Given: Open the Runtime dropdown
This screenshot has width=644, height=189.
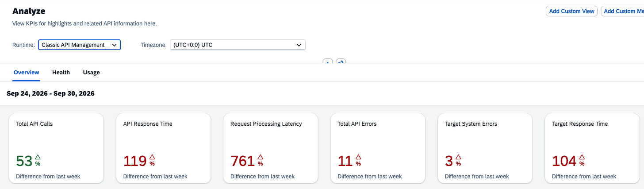Looking at the screenshot, I should point(79,45).
